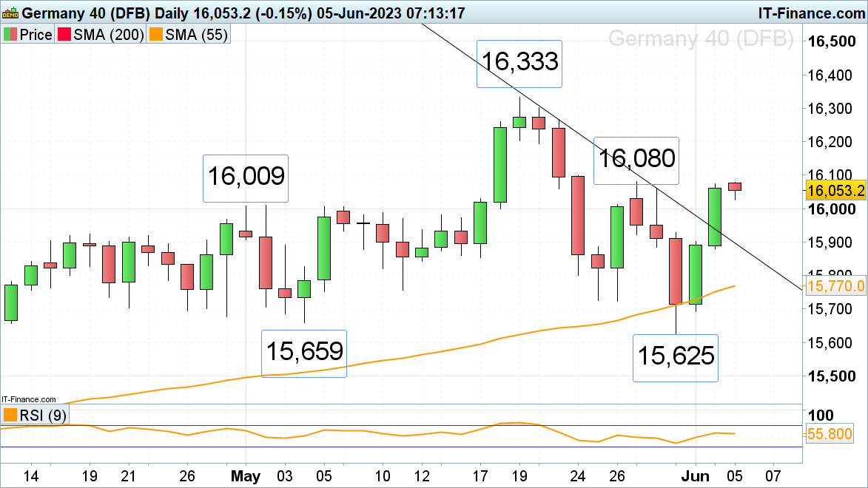Click the 07 date axis label
The height and width of the screenshot is (488, 868).
coord(773,476)
